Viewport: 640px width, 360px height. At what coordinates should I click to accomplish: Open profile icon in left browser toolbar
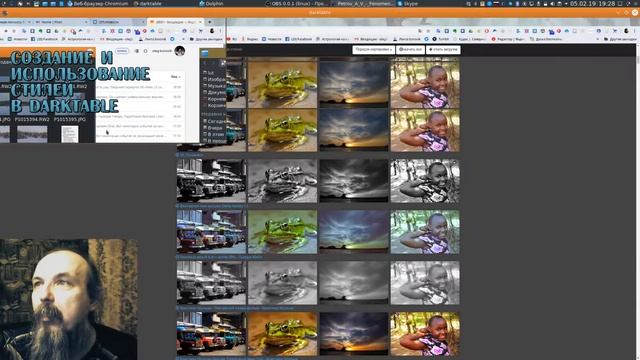pos(212,31)
